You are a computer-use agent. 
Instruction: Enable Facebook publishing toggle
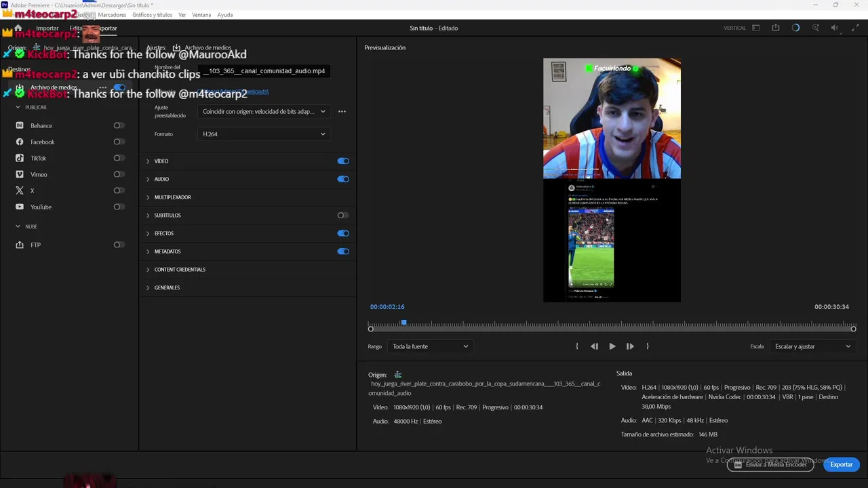119,142
